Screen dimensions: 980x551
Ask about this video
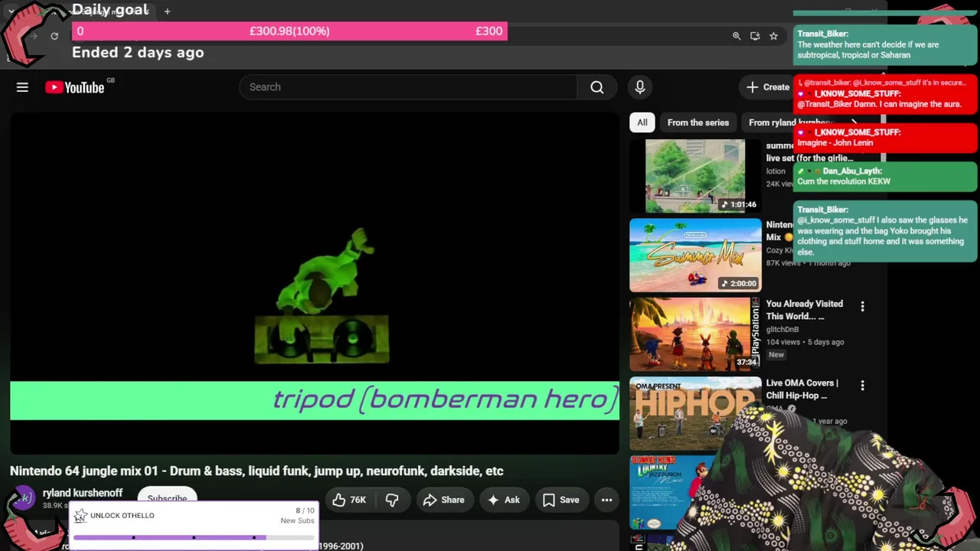503,500
